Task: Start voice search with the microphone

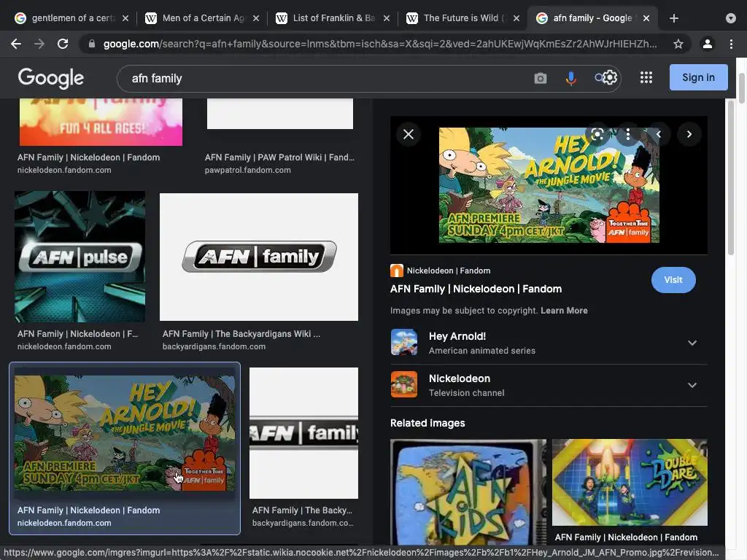Action: (570, 78)
